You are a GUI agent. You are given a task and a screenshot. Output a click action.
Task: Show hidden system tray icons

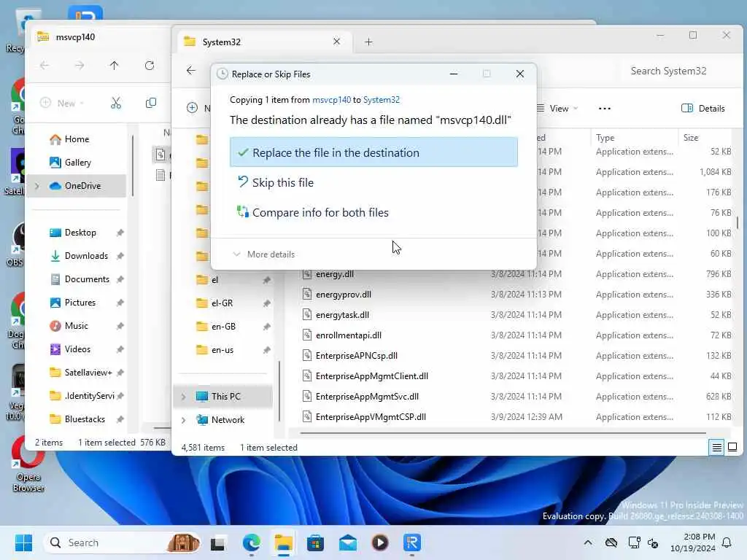(x=588, y=542)
